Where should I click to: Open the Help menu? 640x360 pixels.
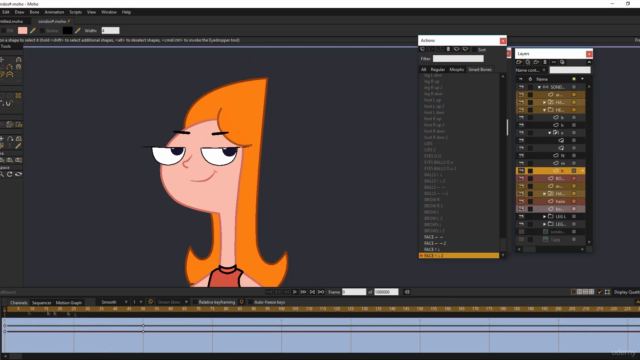point(127,12)
